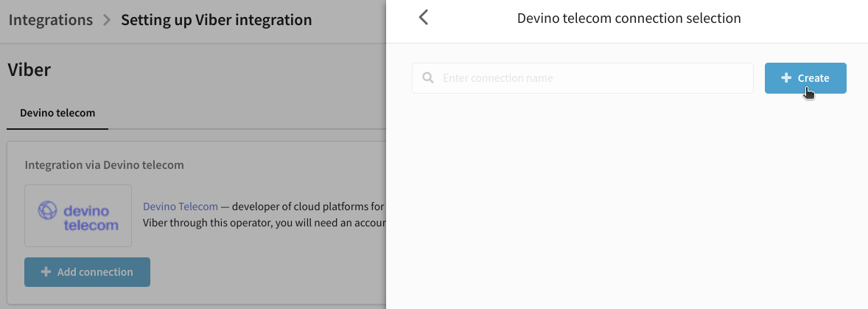Focus the Enter connection name field
868x309 pixels.
coord(583,78)
